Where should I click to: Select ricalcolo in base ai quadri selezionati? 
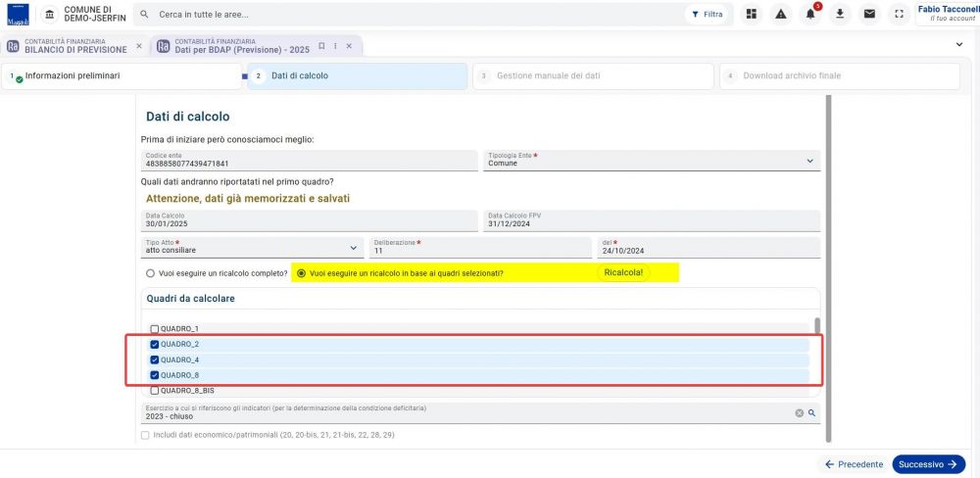coord(302,273)
